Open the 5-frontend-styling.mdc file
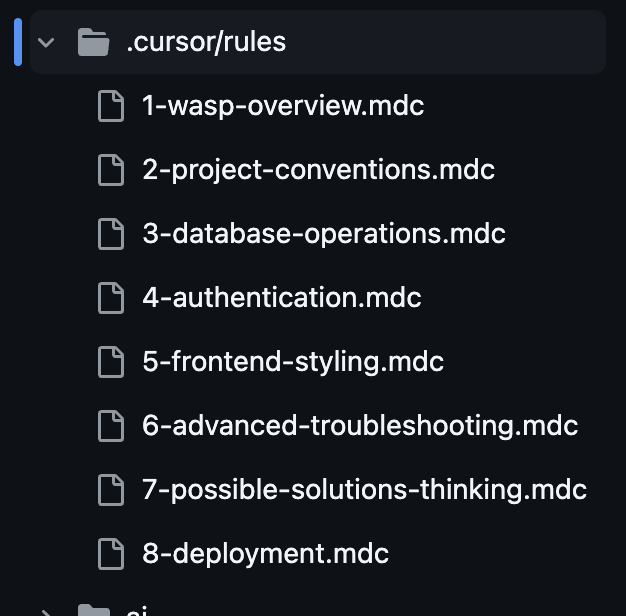 293,362
